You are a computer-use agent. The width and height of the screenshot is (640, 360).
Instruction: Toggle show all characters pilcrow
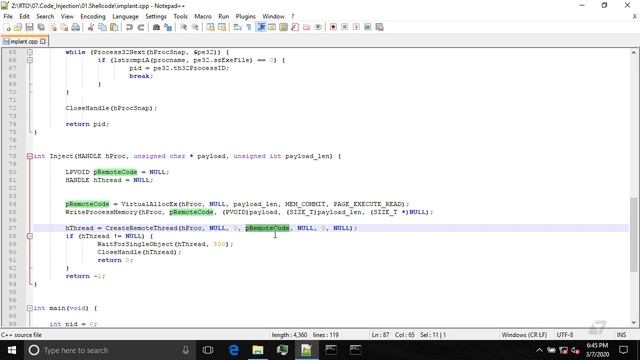tap(249, 27)
